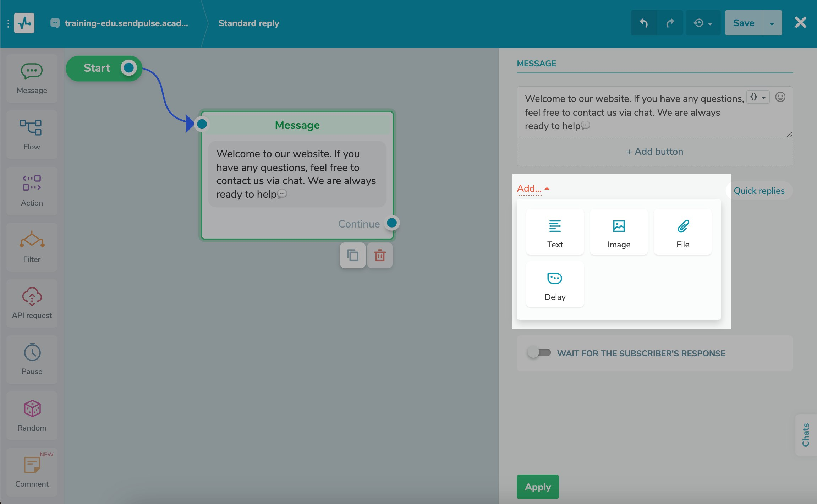The width and height of the screenshot is (817, 504).
Task: Select the Pause element in the sidebar
Action: (x=32, y=359)
